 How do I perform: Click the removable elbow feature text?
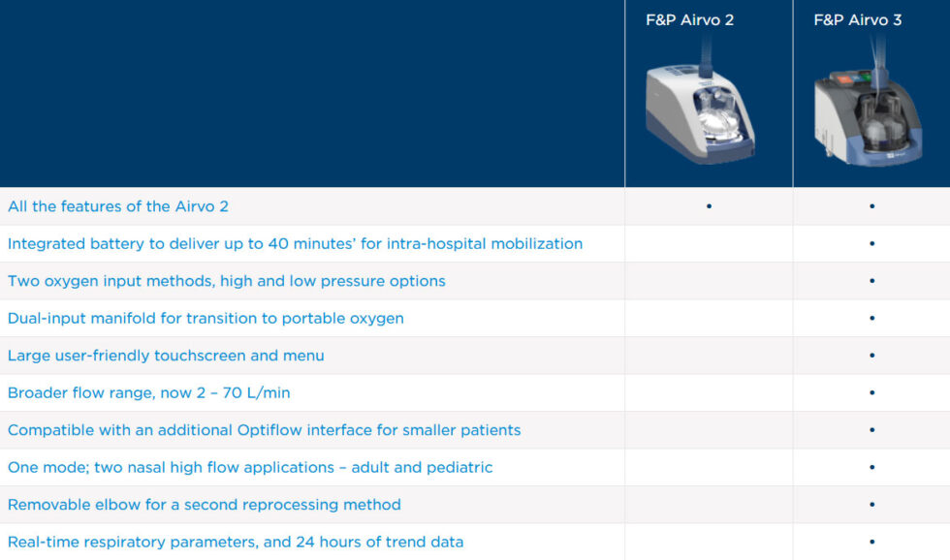pyautogui.click(x=204, y=505)
